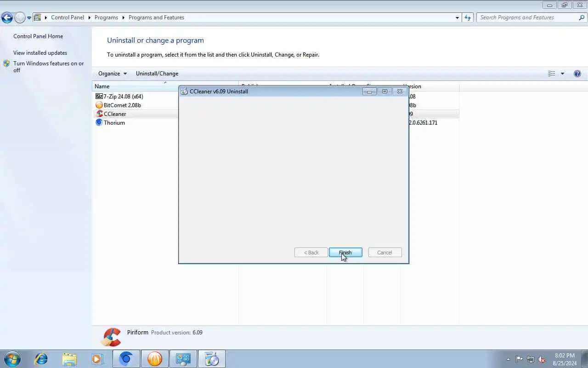
Task: Click the Thorium icon in program list
Action: click(x=99, y=123)
